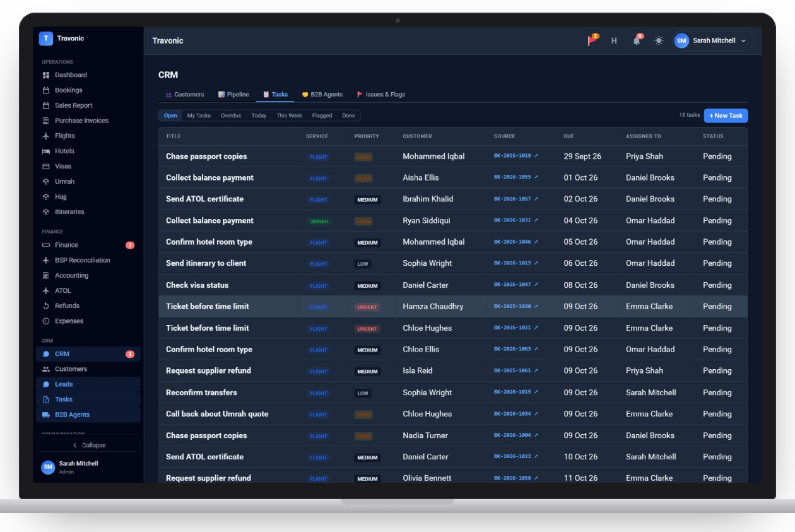
Task: Open the Tasks document icon in sidebar
Action: [46, 399]
